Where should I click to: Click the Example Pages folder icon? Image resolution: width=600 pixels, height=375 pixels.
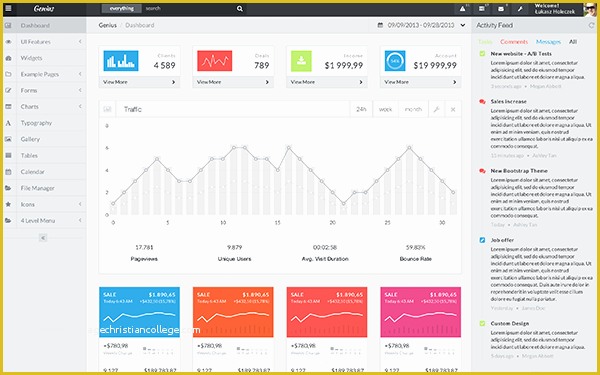(8, 74)
